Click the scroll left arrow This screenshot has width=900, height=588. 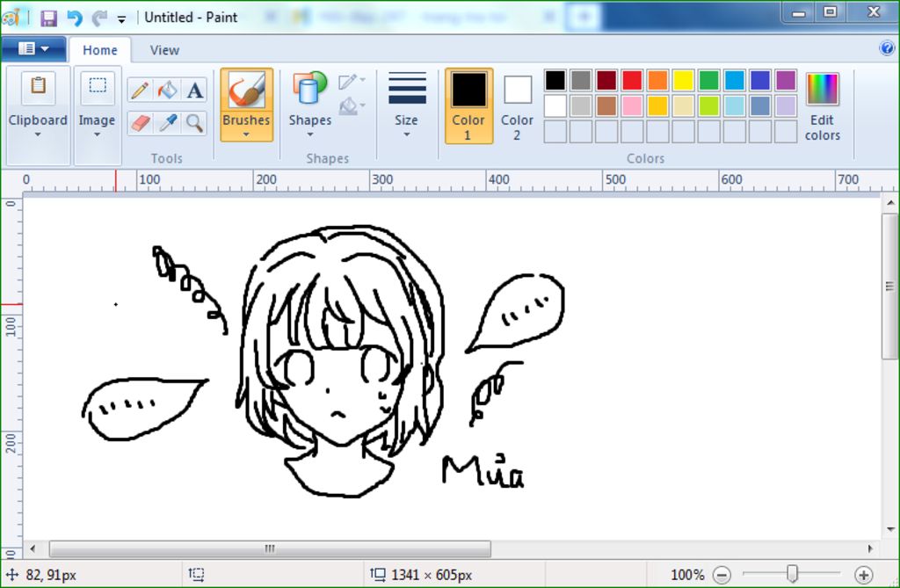click(x=33, y=549)
